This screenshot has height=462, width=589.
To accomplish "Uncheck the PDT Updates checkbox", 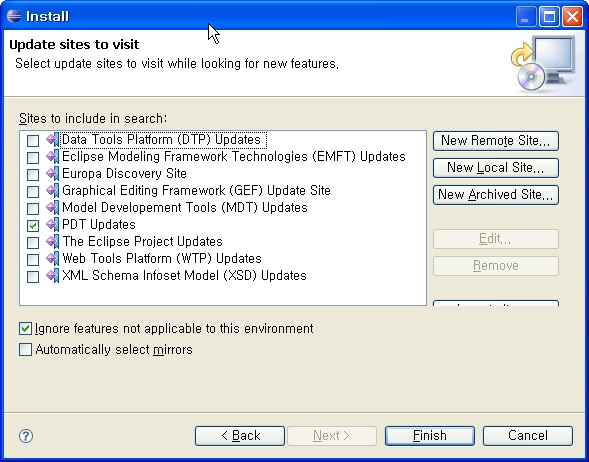I will pos(33,226).
